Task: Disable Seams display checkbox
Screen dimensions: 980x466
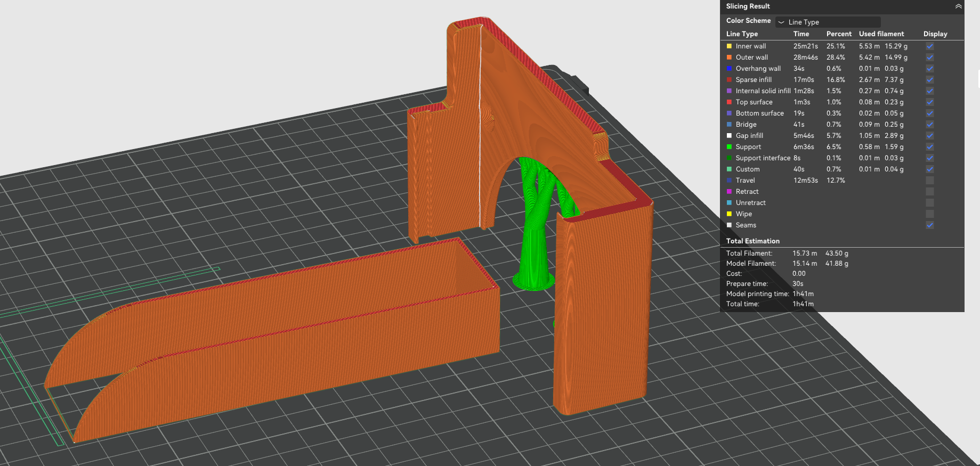Action: 929,225
